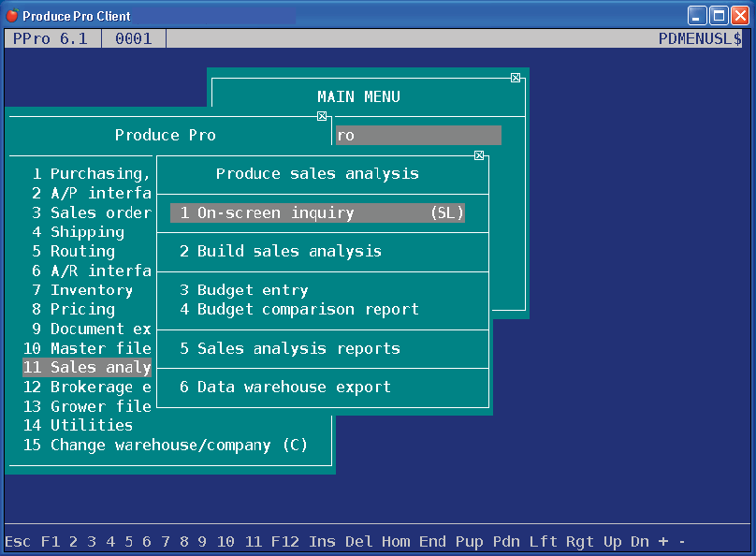Image resolution: width=756 pixels, height=556 pixels.
Task: Open Data warehouse export
Action: coord(285,387)
